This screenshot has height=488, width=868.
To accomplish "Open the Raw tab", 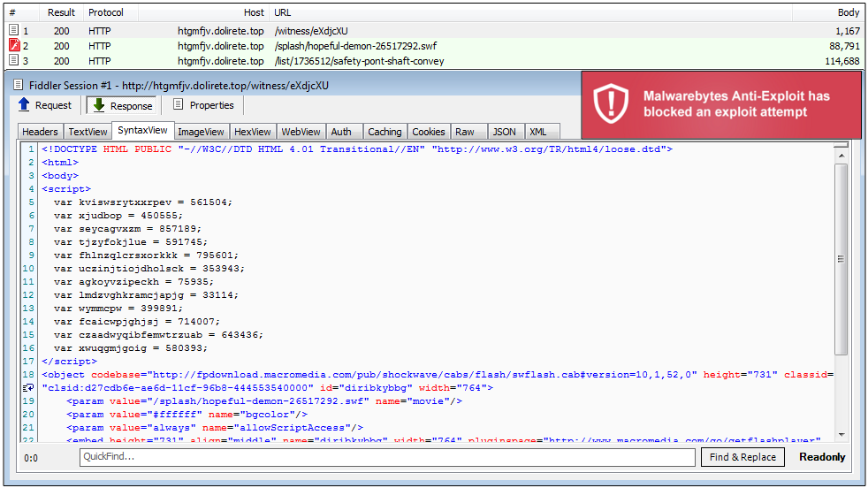I will 465,132.
